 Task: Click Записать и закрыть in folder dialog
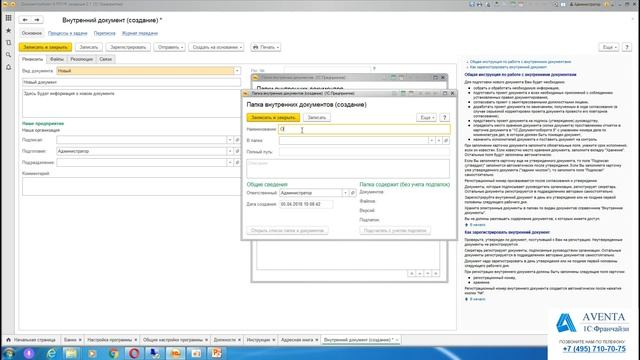tap(273, 118)
